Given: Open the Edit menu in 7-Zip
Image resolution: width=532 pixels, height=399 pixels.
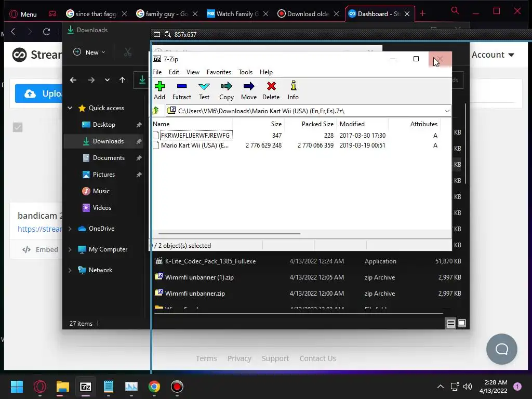Looking at the screenshot, I should pyautogui.click(x=174, y=72).
